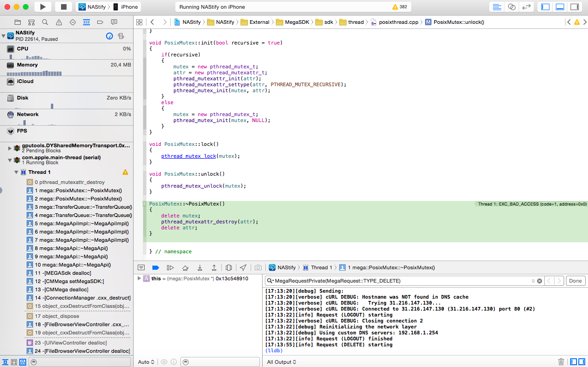
Task: Click the Stop button in toolbar
Action: (64, 7)
